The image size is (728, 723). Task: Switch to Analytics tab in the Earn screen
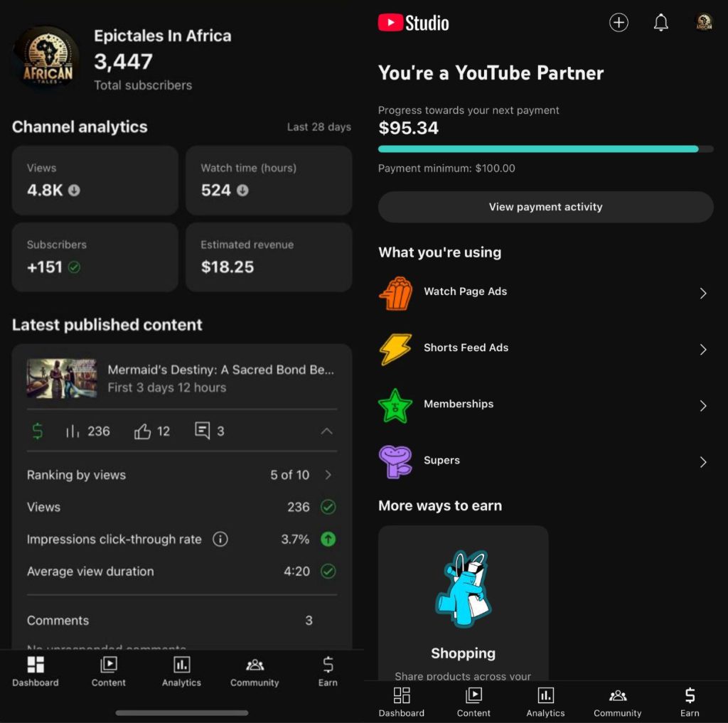coord(545,702)
